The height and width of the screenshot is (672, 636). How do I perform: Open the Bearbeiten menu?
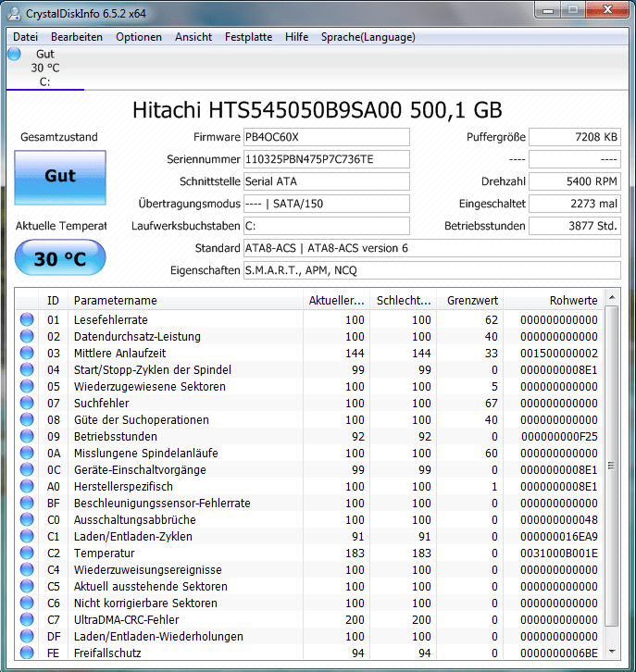[77, 37]
